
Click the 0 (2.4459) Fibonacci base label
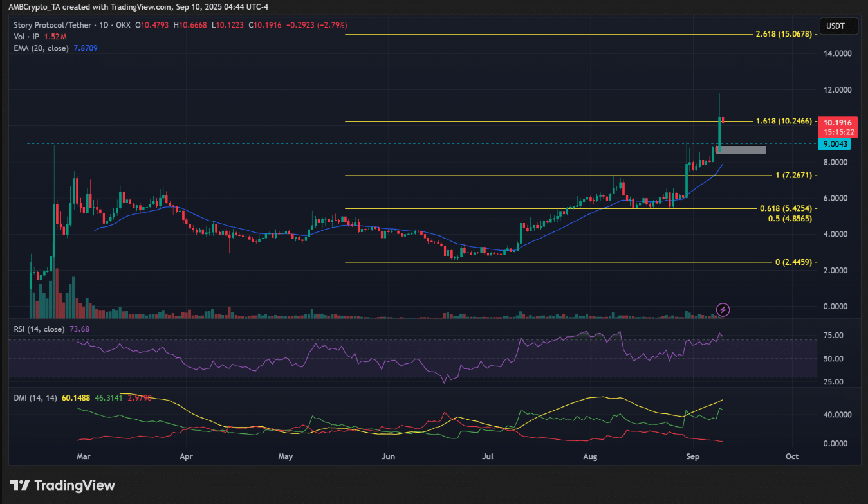[796, 262]
